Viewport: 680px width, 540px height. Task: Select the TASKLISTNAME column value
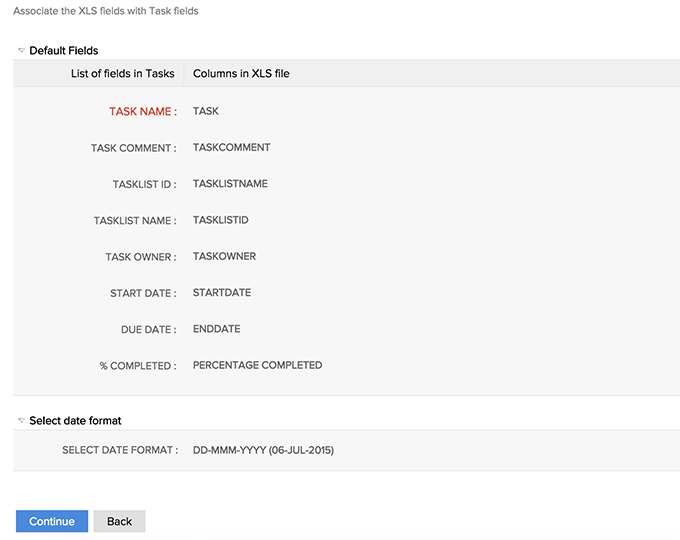click(x=230, y=184)
